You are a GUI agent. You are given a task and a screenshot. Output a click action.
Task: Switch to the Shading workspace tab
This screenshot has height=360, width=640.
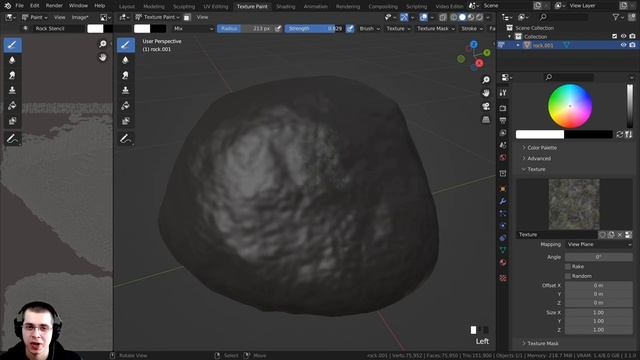pos(285,7)
